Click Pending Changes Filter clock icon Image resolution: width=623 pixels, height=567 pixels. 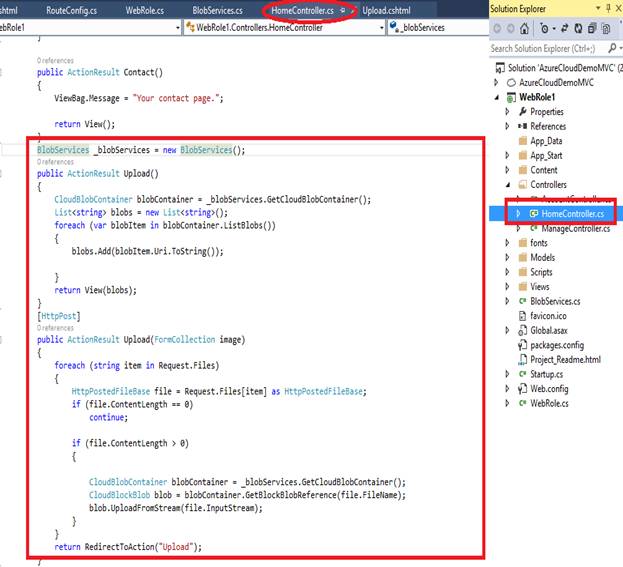[x=544, y=28]
